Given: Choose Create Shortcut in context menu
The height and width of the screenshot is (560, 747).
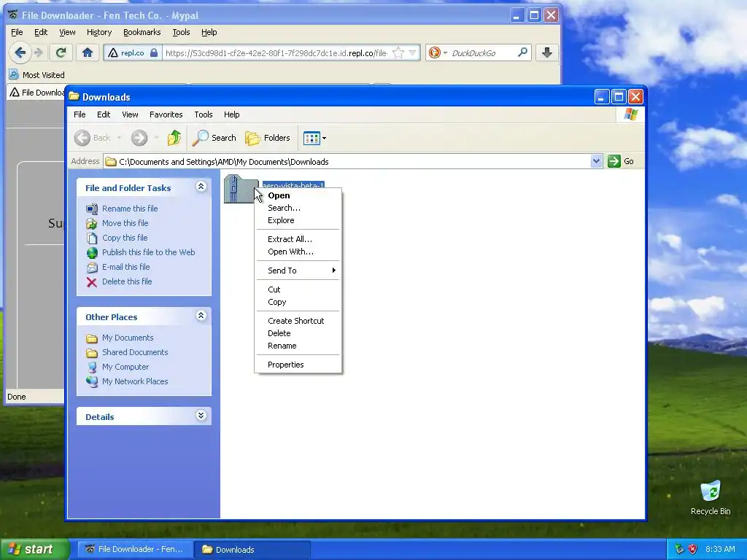Looking at the screenshot, I should tap(298, 321).
